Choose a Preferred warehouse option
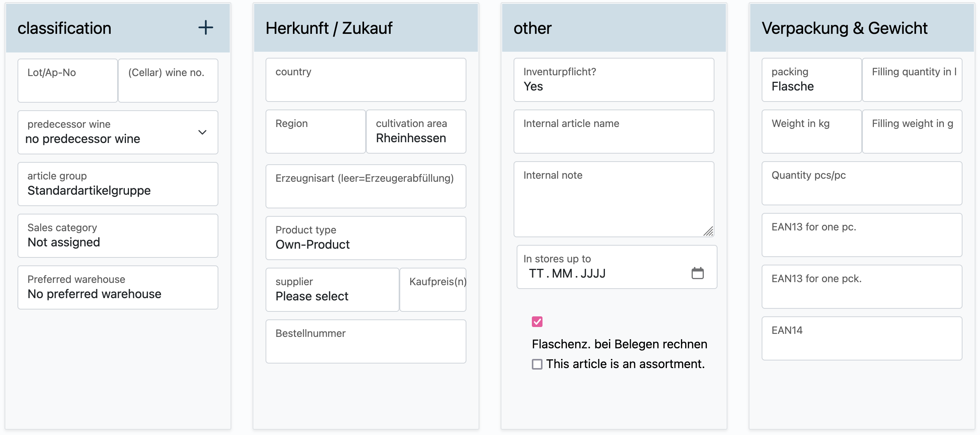 [x=118, y=287]
